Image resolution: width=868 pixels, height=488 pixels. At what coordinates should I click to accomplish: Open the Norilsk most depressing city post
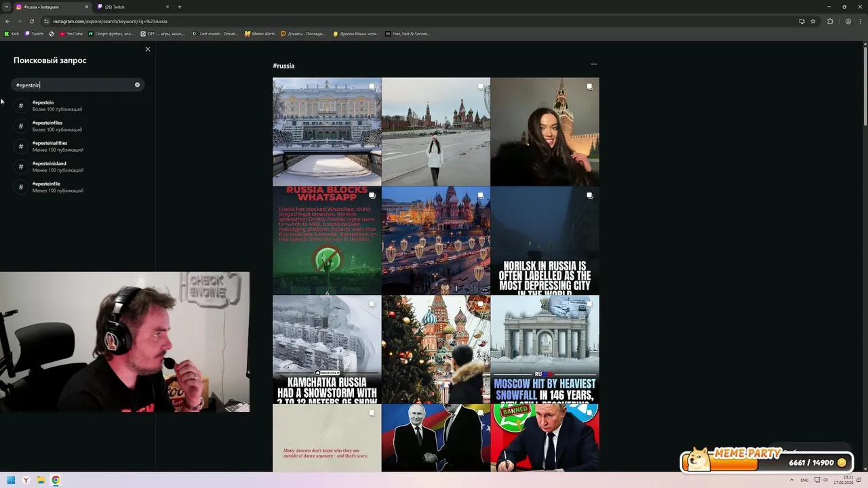[545, 240]
